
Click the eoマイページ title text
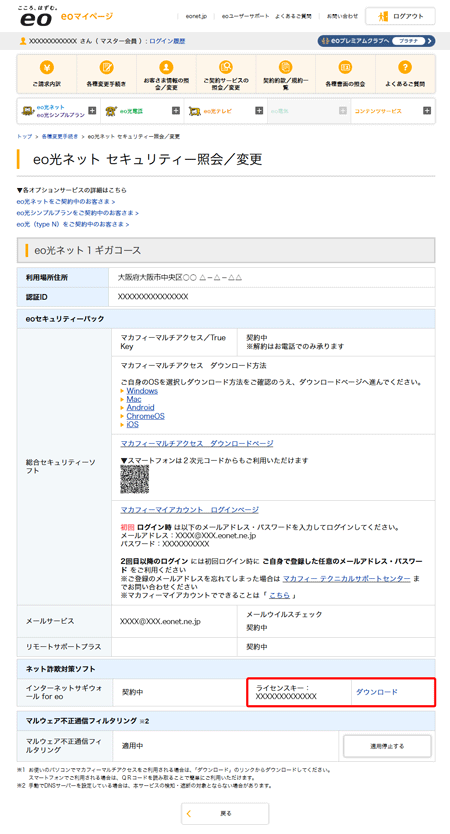click(x=87, y=16)
